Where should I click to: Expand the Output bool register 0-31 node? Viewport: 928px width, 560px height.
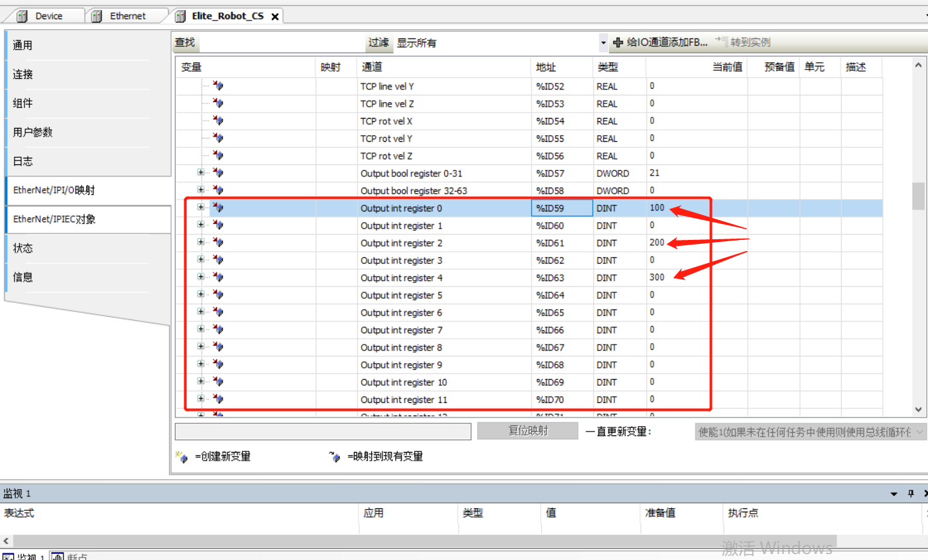[x=201, y=172]
